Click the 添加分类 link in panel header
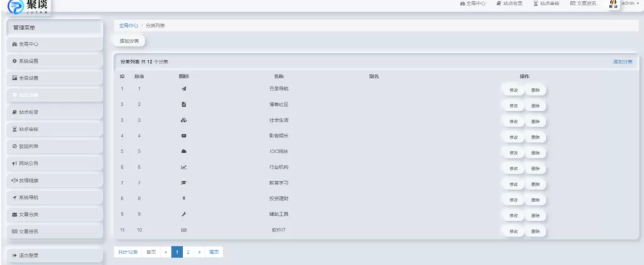Screen dimensions: 644x265 click(623, 62)
